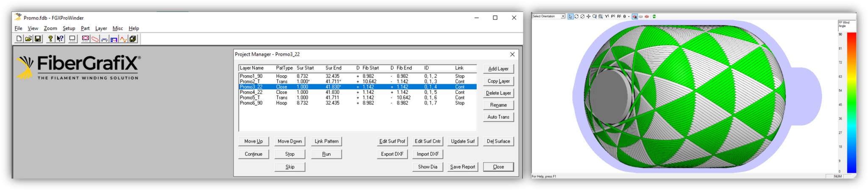Click the red-yellow wave curve toolbar icon
This screenshot has width=868, height=190.
coord(123,39)
